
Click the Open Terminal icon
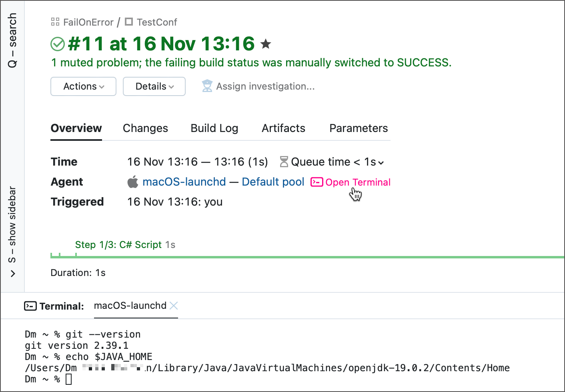317,182
